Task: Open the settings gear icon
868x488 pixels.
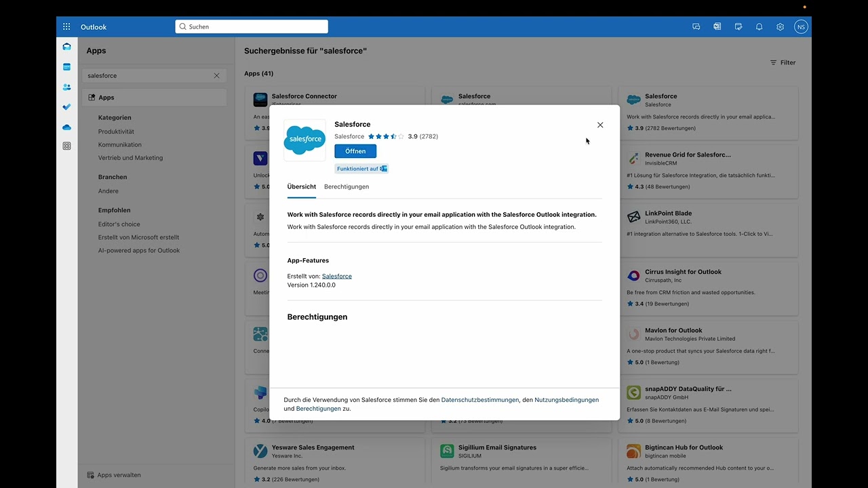Action: tap(781, 27)
